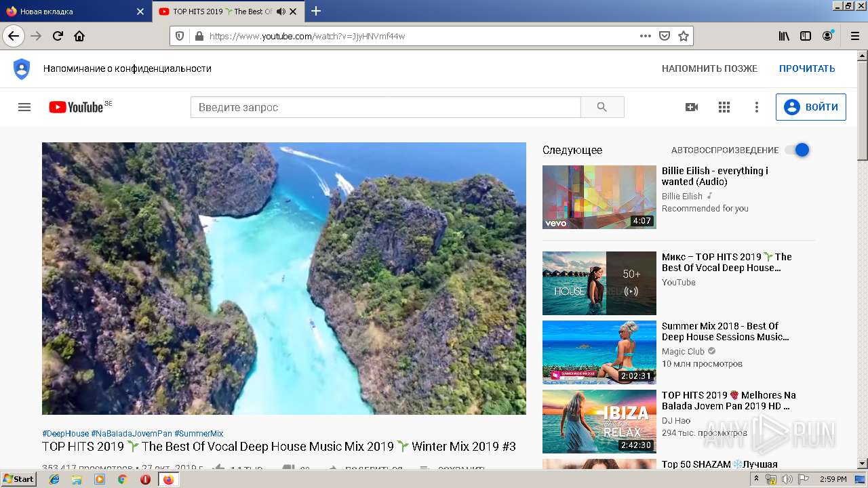This screenshot has width=868, height=488.
Task: Open IBIZA RELAX video thumbnail
Action: pos(599,422)
